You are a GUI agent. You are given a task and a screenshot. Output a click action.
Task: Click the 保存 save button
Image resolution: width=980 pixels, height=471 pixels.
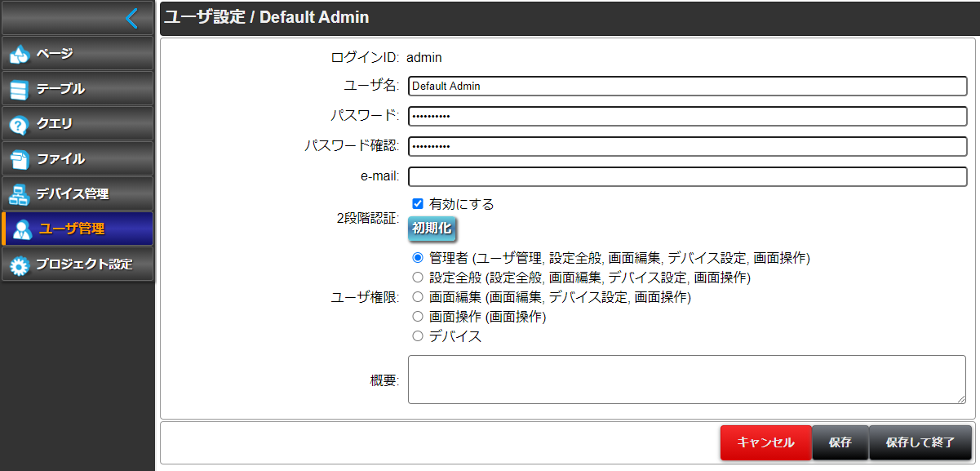click(840, 442)
